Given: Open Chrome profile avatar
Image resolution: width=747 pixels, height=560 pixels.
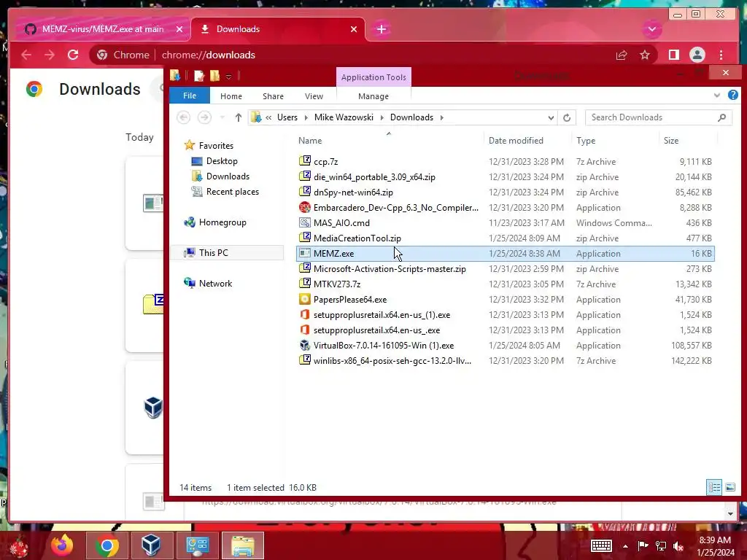Looking at the screenshot, I should point(697,55).
